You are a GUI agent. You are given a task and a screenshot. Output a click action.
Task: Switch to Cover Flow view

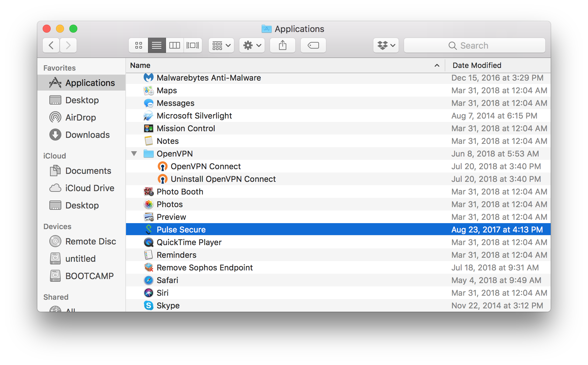193,45
